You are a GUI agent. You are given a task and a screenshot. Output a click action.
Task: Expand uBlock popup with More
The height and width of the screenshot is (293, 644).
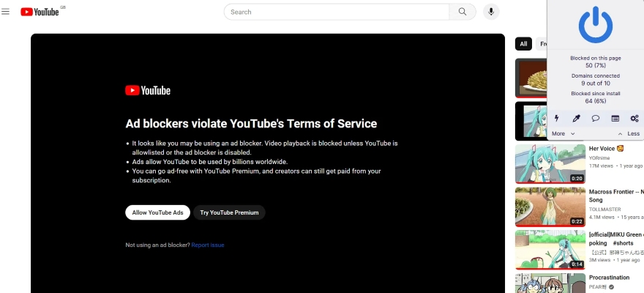click(563, 133)
